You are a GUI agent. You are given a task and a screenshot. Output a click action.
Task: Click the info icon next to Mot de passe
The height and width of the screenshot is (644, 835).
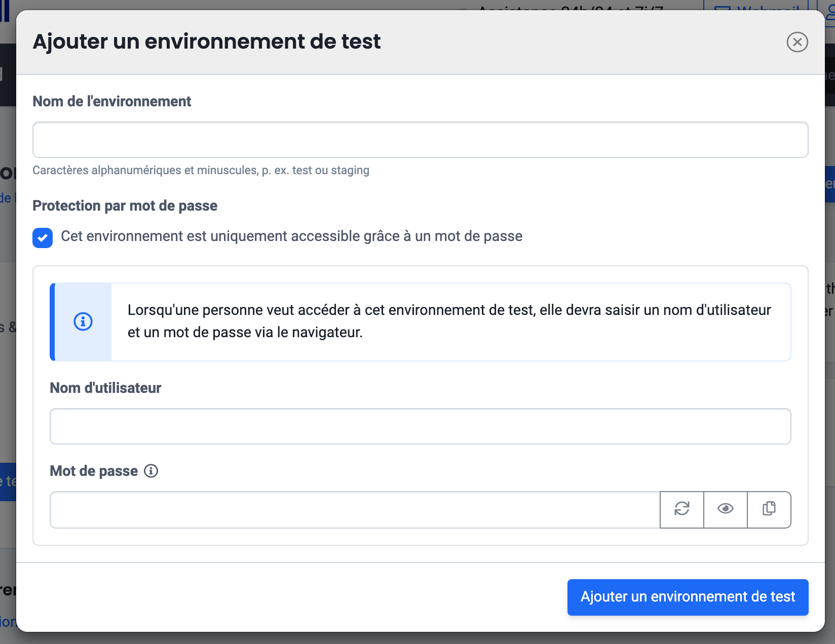pos(151,471)
